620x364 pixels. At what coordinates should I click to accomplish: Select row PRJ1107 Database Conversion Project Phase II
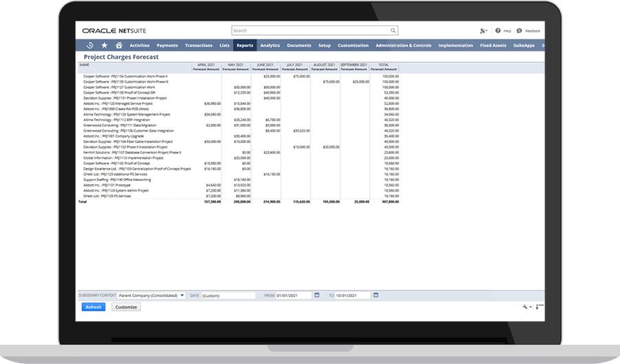pyautogui.click(x=239, y=152)
